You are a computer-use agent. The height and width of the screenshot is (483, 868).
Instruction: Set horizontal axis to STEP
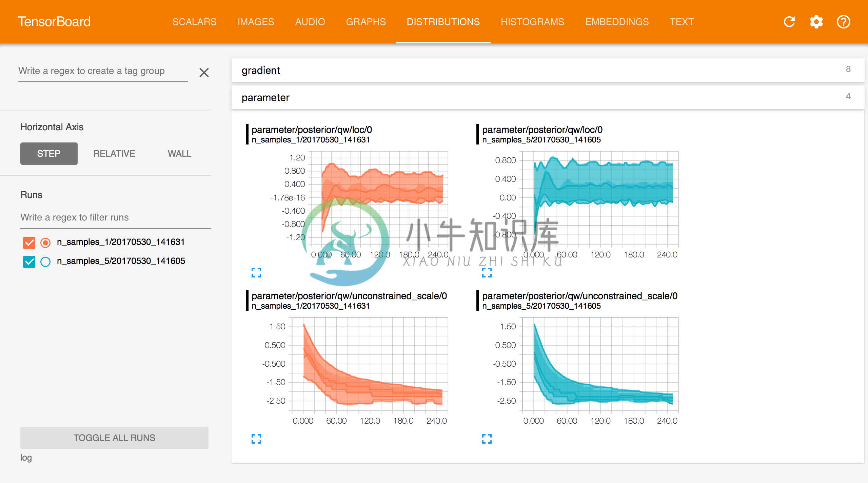point(49,153)
